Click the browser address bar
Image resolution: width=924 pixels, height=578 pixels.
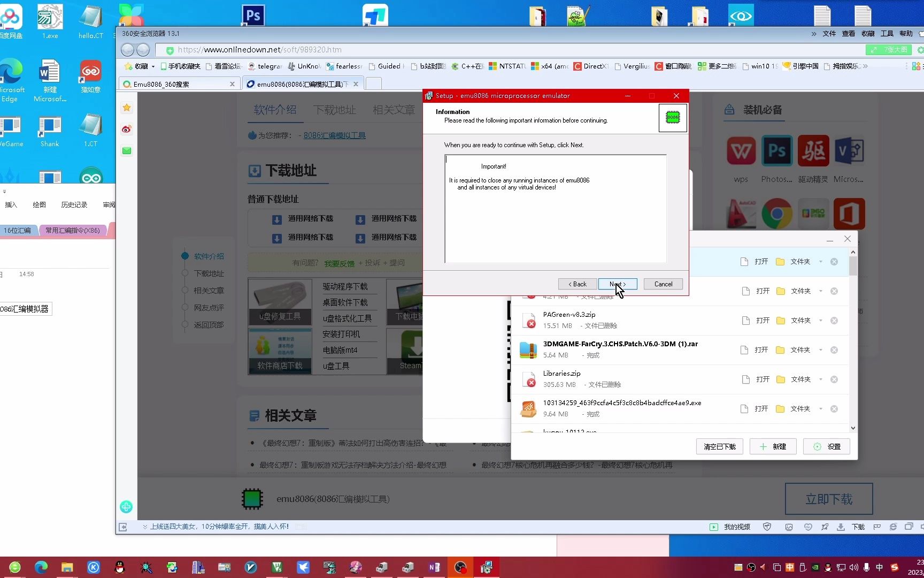(508, 50)
